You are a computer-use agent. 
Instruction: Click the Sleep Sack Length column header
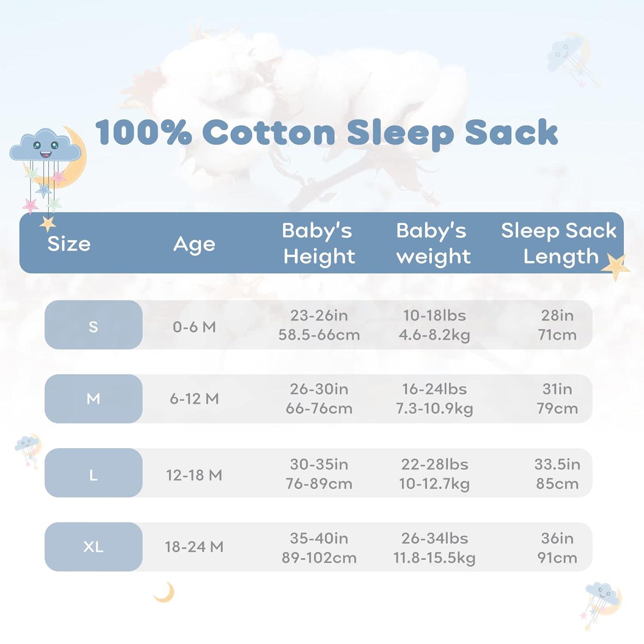click(559, 243)
